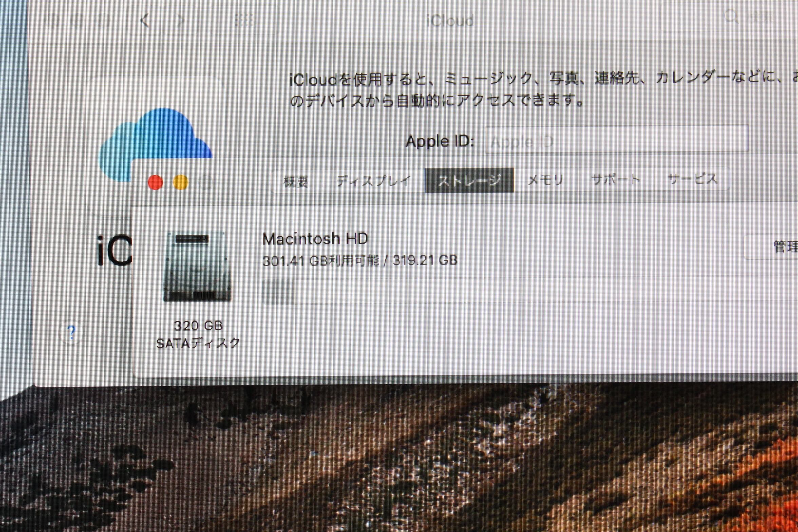The height and width of the screenshot is (532, 798).
Task: Click the gray zoom button beside yellow
Action: coord(206,183)
